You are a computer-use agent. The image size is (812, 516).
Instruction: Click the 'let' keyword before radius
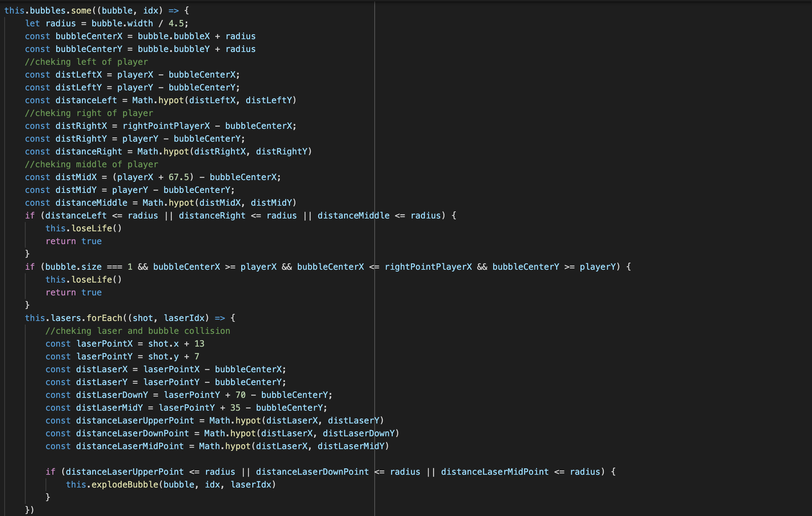[32, 23]
